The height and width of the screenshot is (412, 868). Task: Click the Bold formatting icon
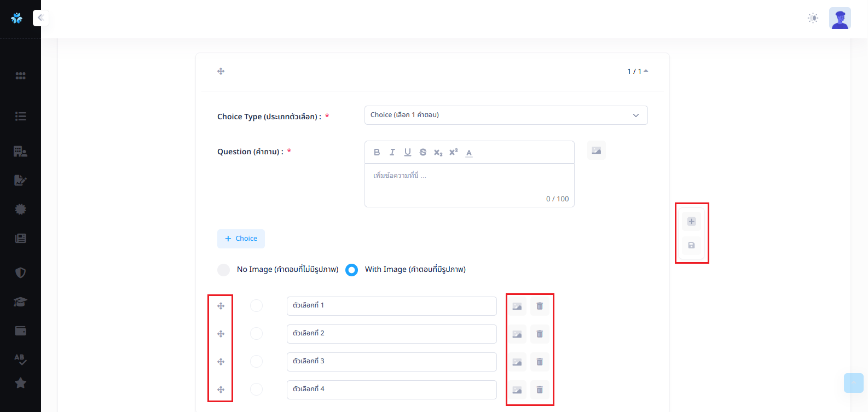pyautogui.click(x=377, y=153)
